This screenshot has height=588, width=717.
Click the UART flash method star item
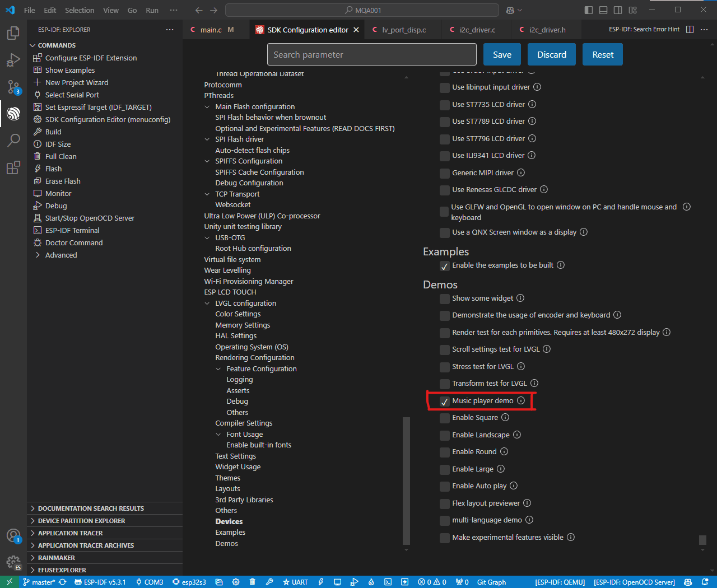[x=295, y=582]
